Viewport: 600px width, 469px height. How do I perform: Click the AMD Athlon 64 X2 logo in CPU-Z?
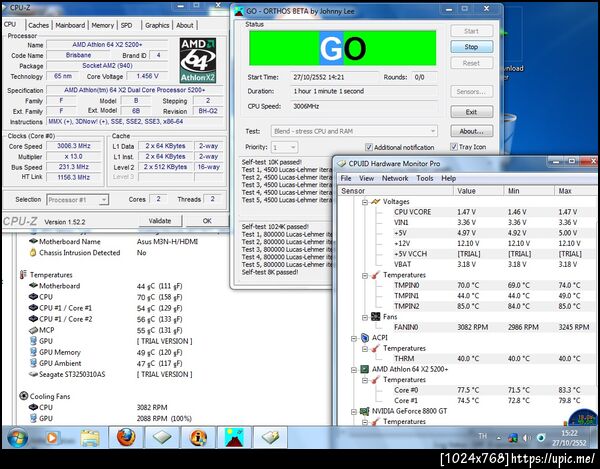pyautogui.click(x=198, y=60)
